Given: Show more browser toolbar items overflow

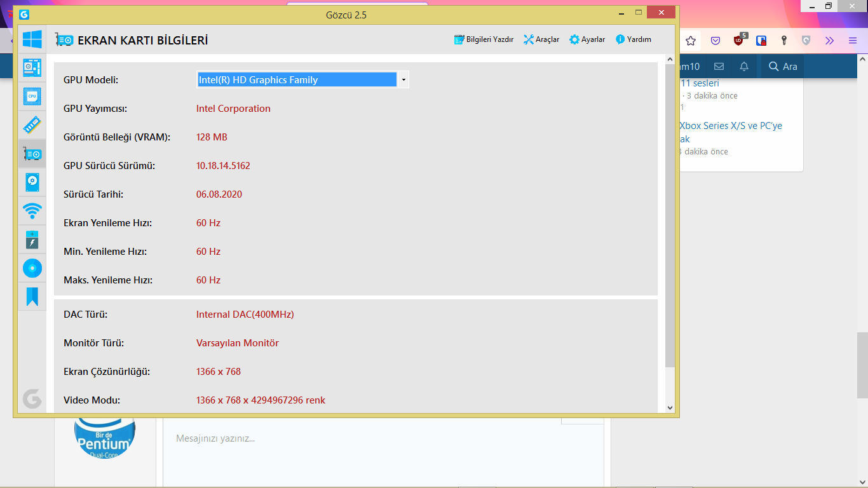Looking at the screenshot, I should [x=829, y=41].
